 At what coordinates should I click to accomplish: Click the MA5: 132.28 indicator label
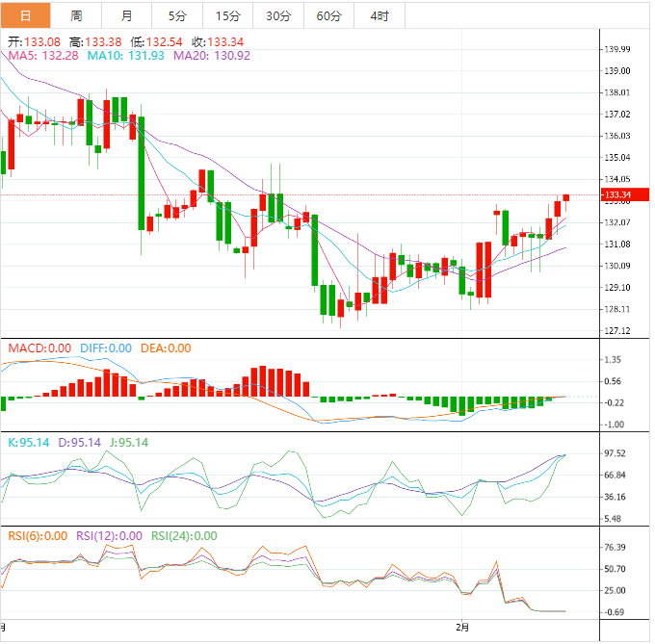(43, 56)
